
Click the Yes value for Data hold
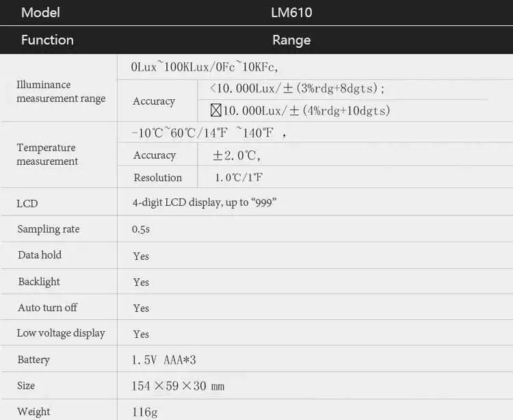(141, 256)
